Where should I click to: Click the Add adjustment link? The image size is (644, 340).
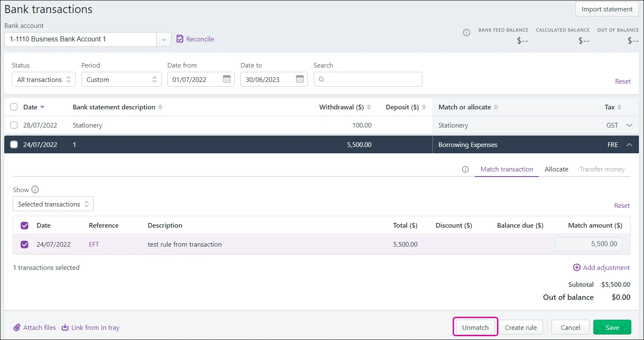pos(606,267)
